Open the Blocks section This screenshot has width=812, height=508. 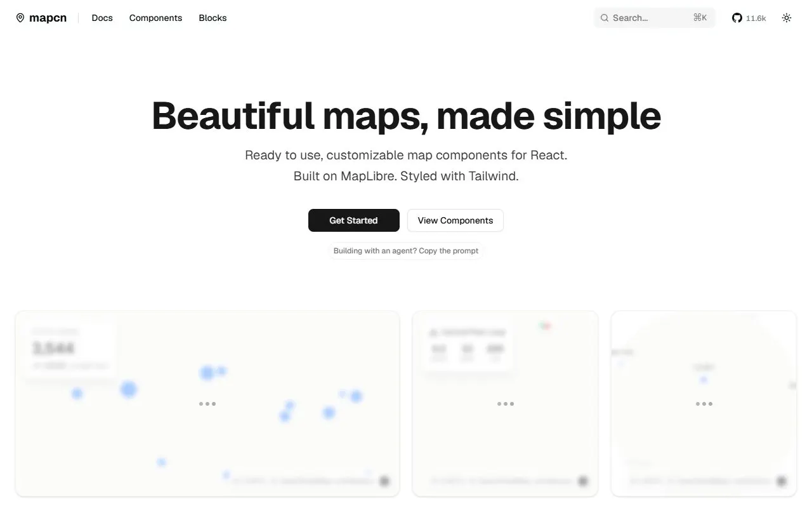click(213, 18)
